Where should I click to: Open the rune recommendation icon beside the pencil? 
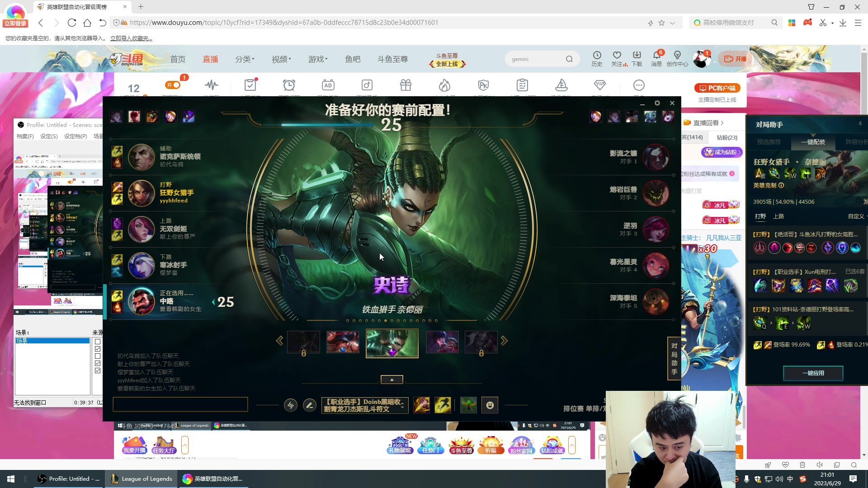[x=290, y=405]
